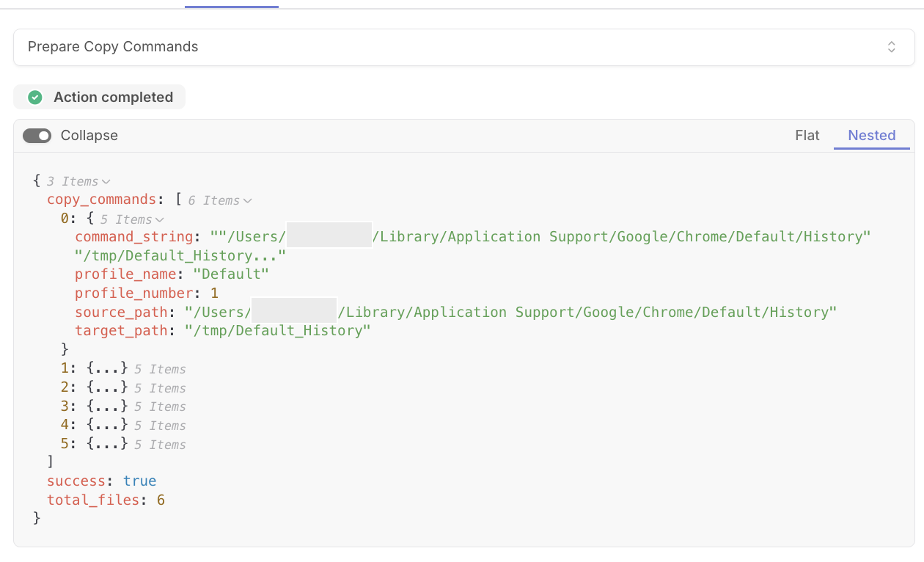Expand array item 2

pyautogui.click(x=107, y=387)
